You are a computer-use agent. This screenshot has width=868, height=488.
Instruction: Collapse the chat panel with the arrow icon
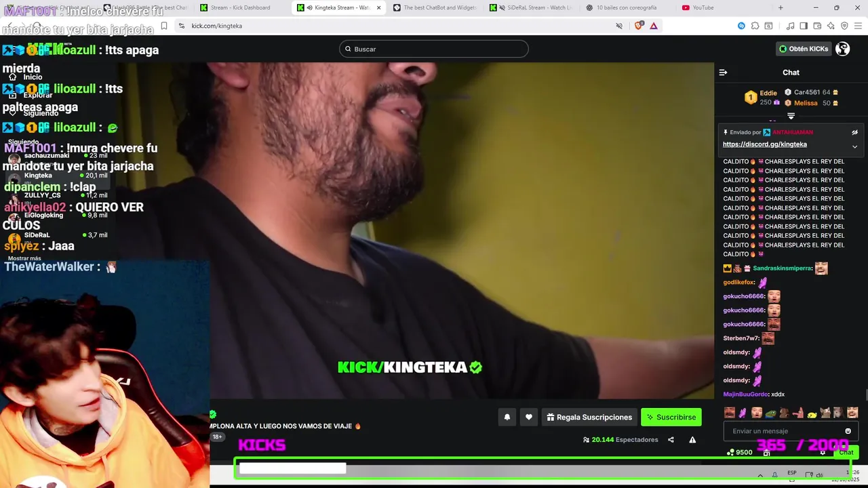(x=723, y=73)
